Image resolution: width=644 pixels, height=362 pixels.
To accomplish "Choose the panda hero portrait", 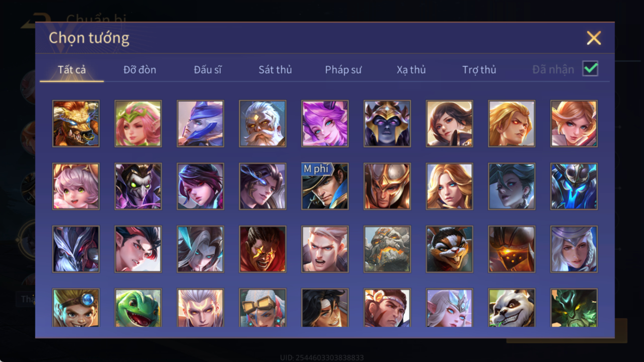I will [512, 308].
